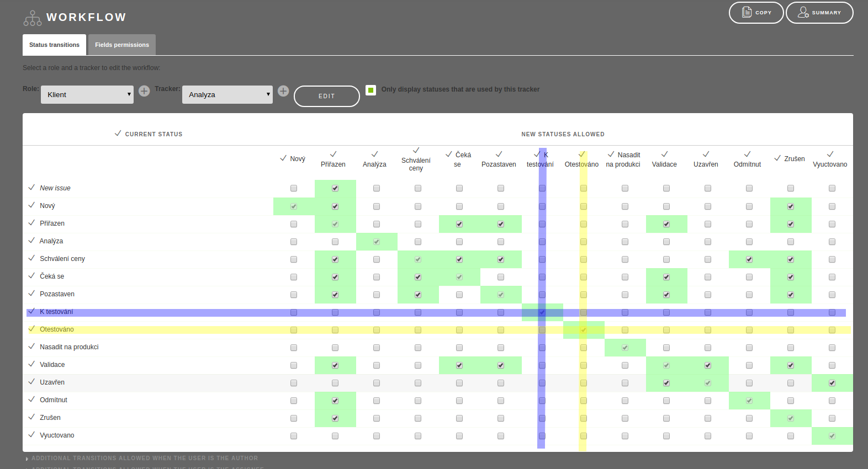Toggle 'Only display statuses used by tracker' checkbox

click(x=371, y=90)
